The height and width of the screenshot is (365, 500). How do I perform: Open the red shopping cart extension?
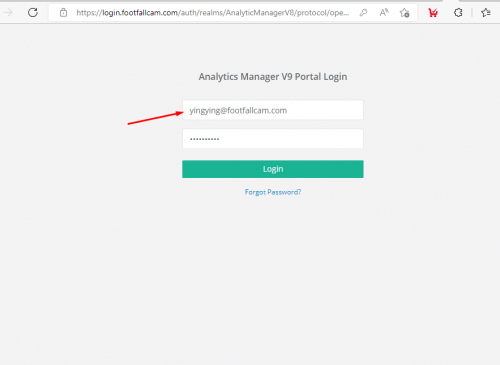coord(433,13)
